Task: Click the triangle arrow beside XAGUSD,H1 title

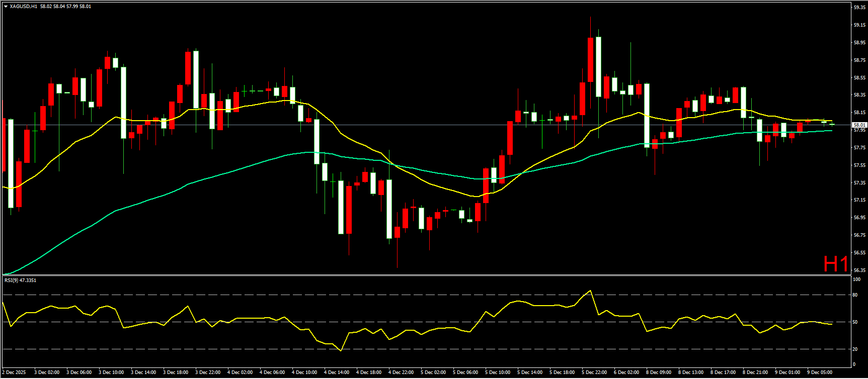Action: pos(6,7)
